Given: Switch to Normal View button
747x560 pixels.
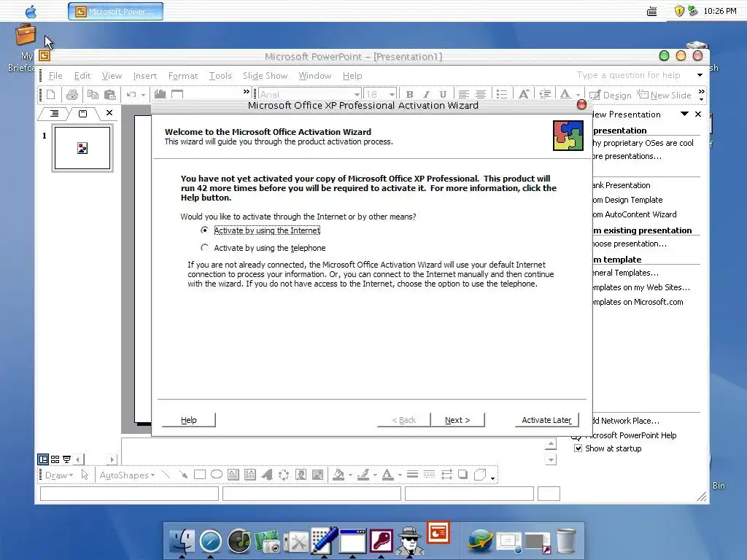Looking at the screenshot, I should tap(43, 459).
